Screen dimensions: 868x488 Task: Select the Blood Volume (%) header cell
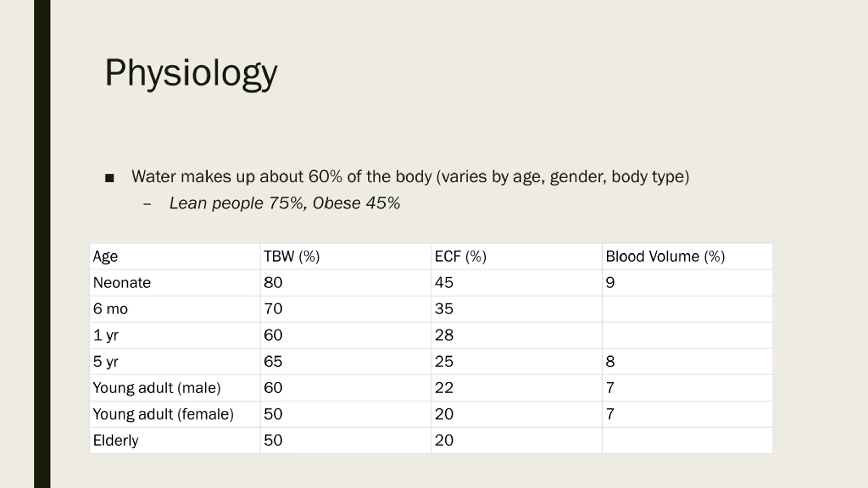coord(688,256)
